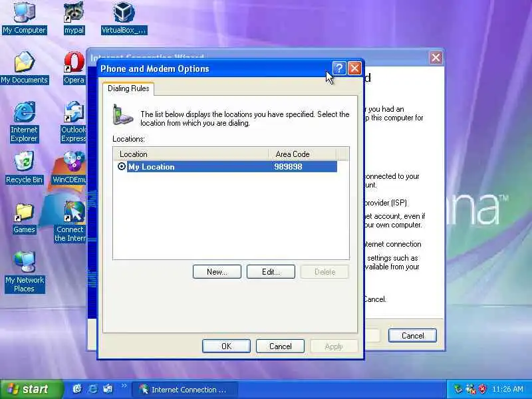This screenshot has height=399, width=532.
Task: Click the phone and modem dialog icon
Action: pyautogui.click(x=122, y=114)
